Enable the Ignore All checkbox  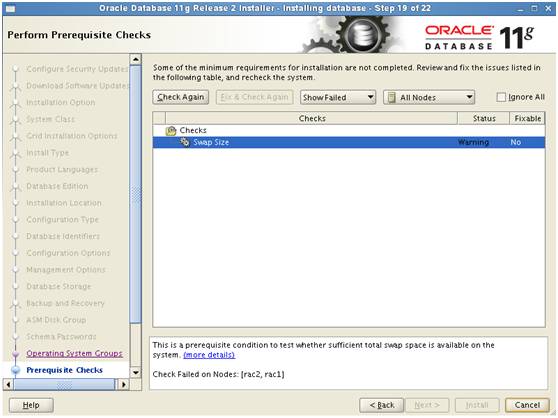pos(501,97)
